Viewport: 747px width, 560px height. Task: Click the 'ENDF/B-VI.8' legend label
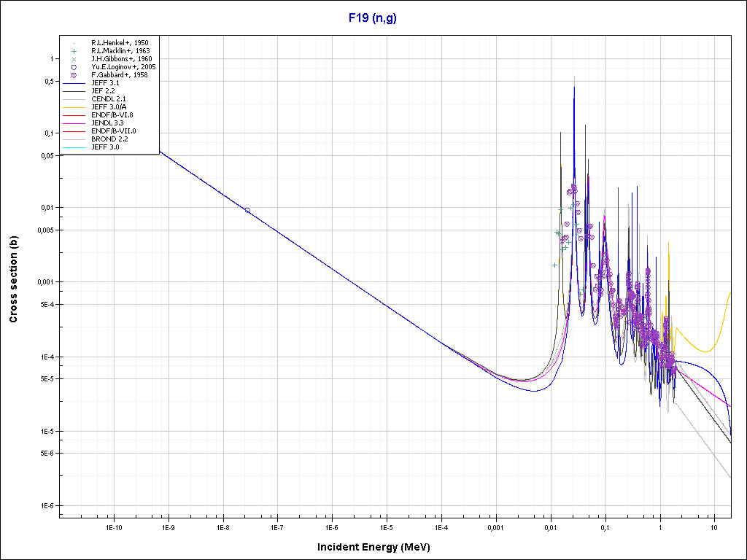click(x=112, y=115)
